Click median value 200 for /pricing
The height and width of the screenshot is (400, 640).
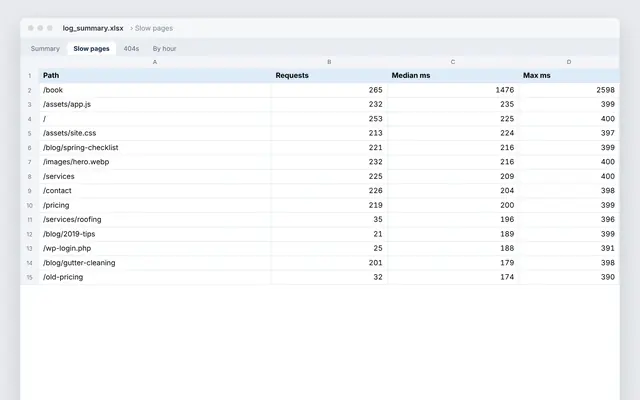(x=453, y=205)
